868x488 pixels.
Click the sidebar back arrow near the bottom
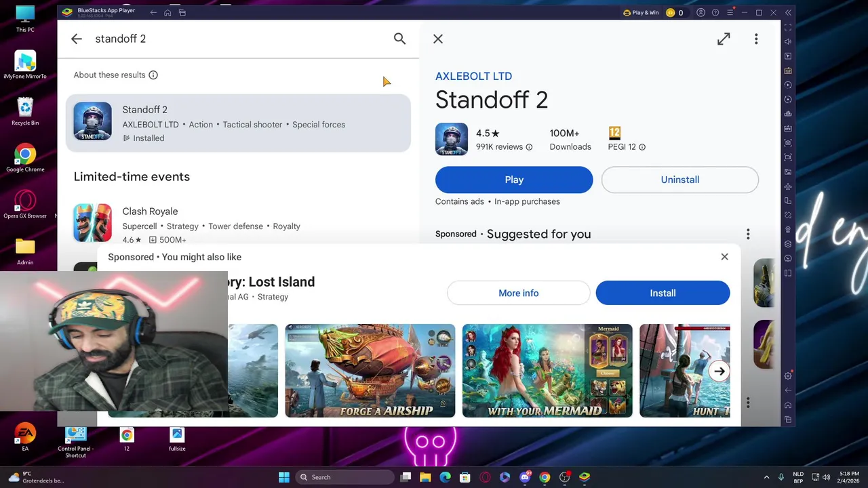point(787,390)
